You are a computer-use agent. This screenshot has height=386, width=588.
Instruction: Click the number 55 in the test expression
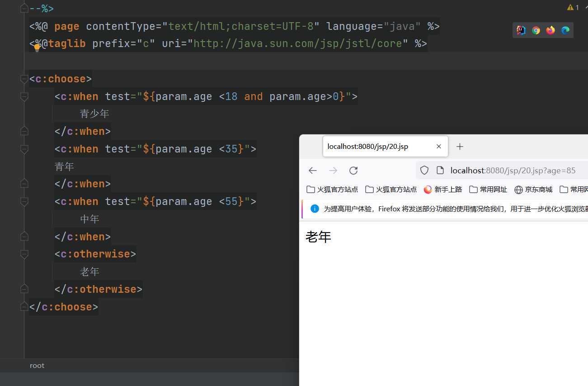click(231, 201)
